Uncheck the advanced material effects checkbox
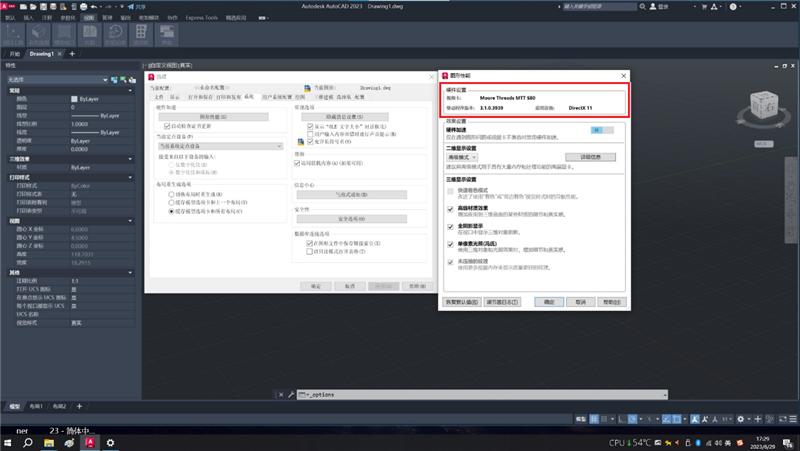 coord(450,209)
